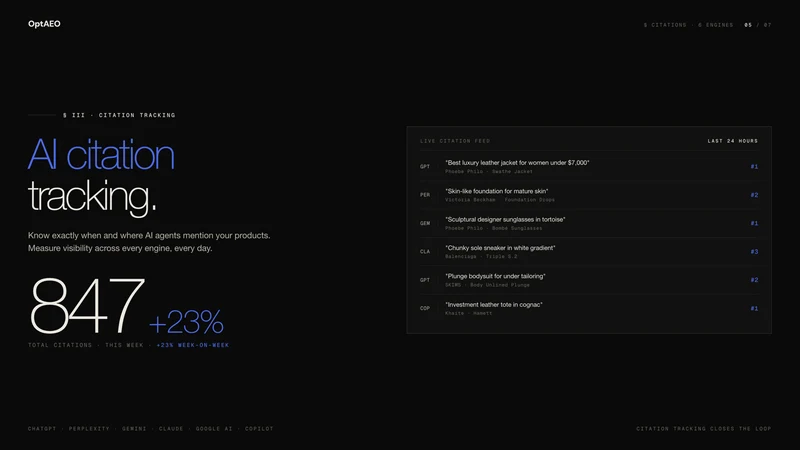
Task: Click the #2 rank in bodysuit row
Action: 754,280
